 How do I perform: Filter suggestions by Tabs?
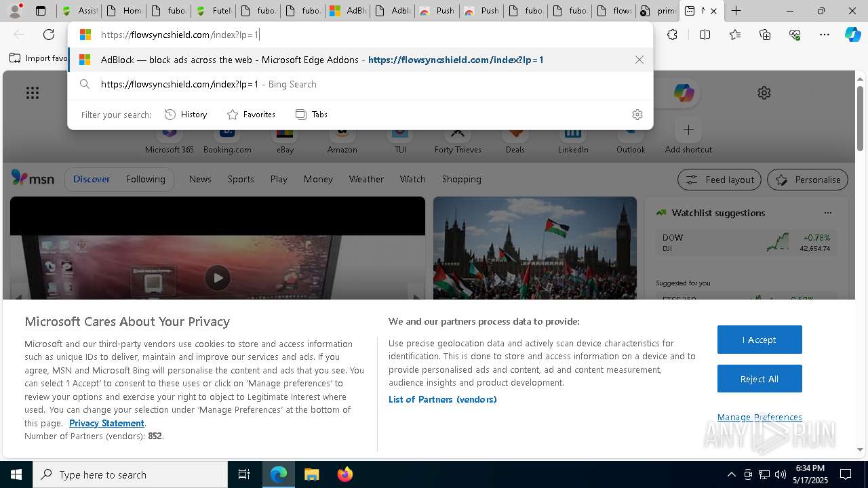coord(311,115)
